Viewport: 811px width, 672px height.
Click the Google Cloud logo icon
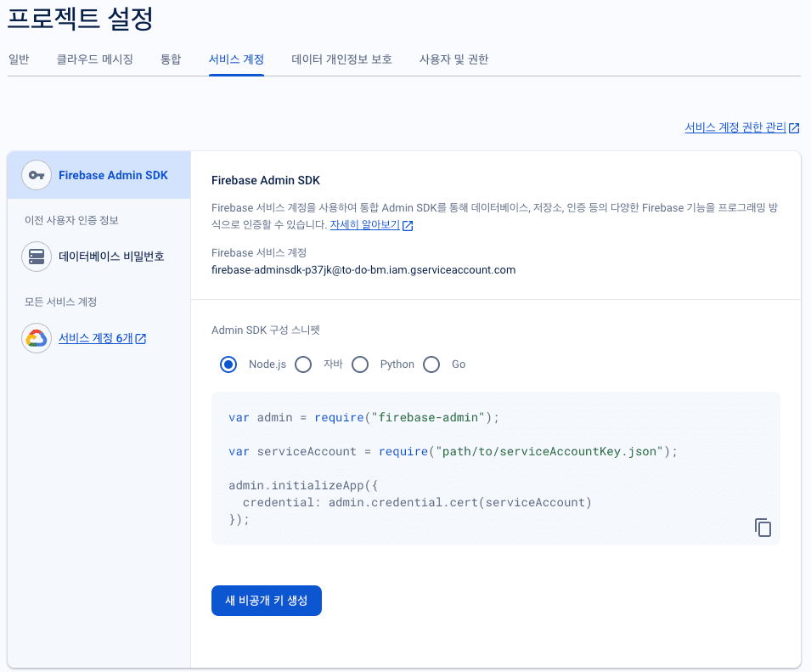point(37,338)
